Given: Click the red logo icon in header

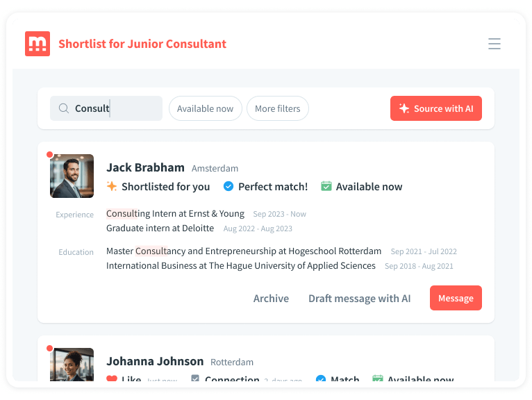Looking at the screenshot, I should click(38, 44).
